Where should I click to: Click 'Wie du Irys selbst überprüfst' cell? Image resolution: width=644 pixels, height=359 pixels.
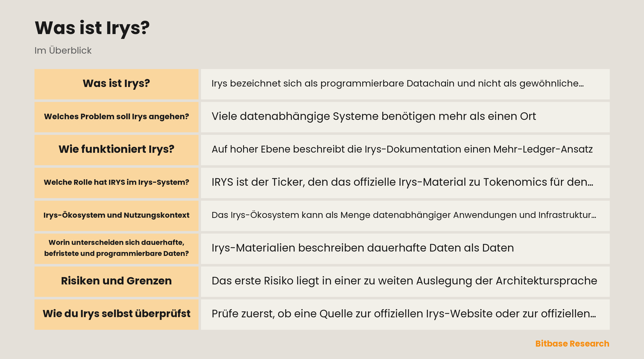116,314
